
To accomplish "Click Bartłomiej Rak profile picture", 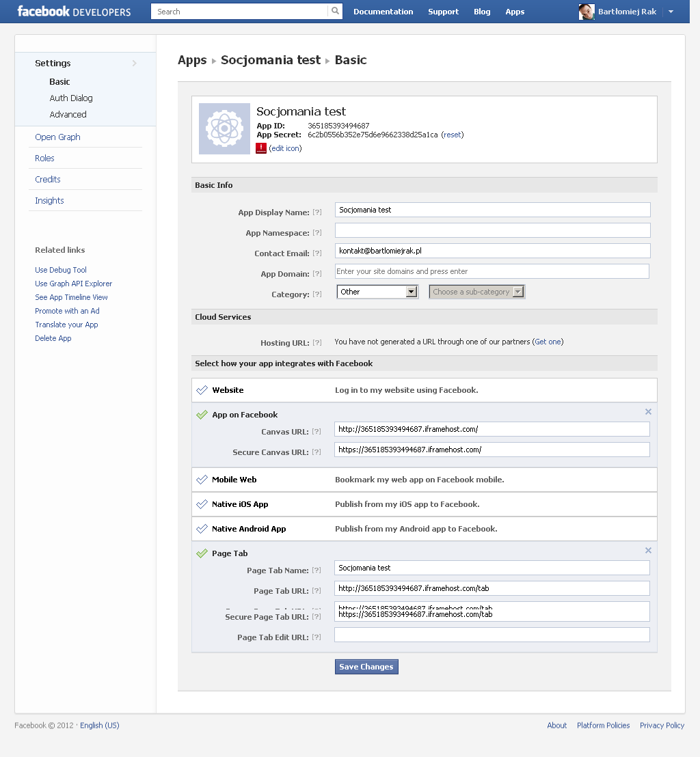I will pos(587,12).
